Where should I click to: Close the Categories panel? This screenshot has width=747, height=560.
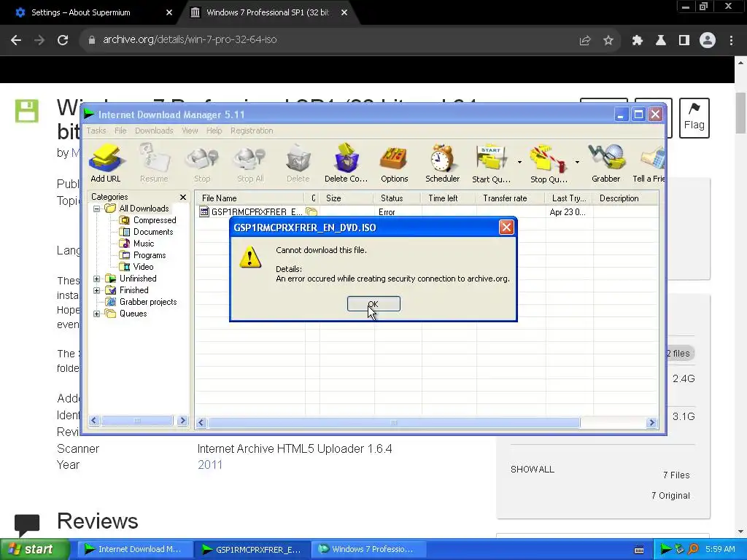pos(183,197)
